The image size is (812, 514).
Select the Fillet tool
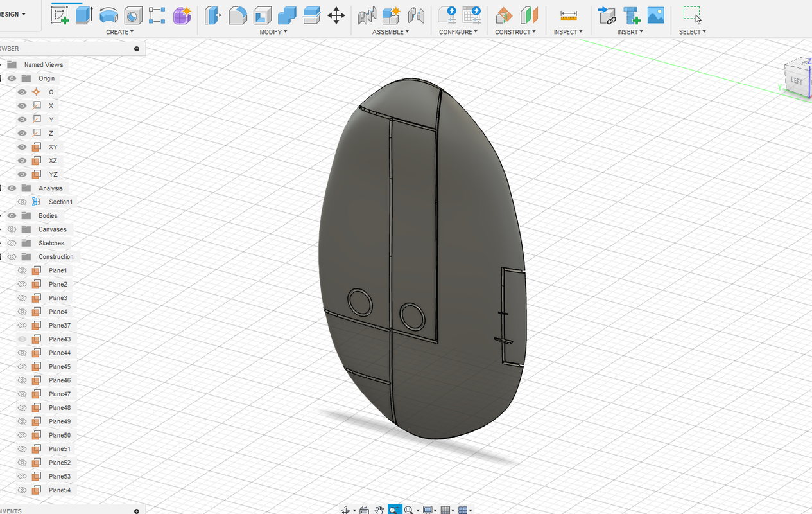pyautogui.click(x=238, y=15)
